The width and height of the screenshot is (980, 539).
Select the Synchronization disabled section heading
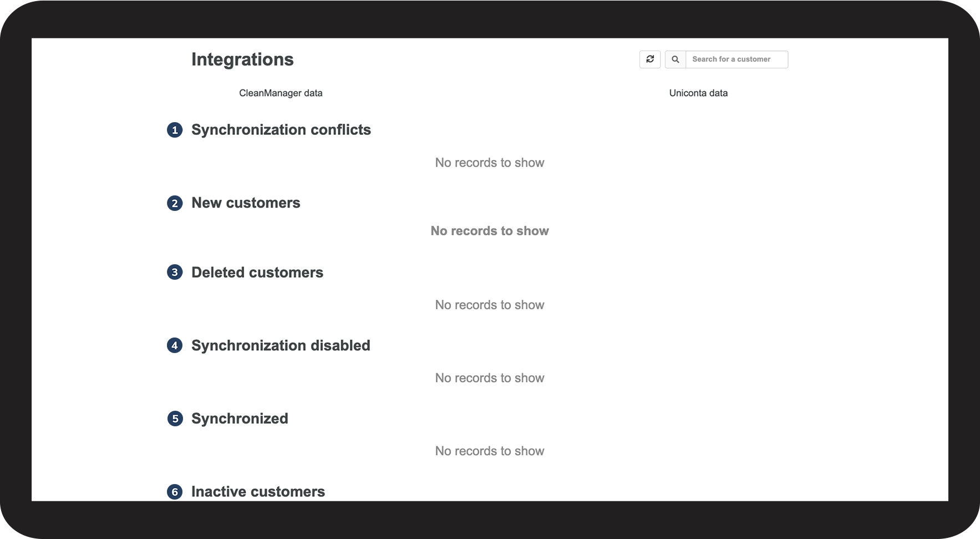[281, 346]
